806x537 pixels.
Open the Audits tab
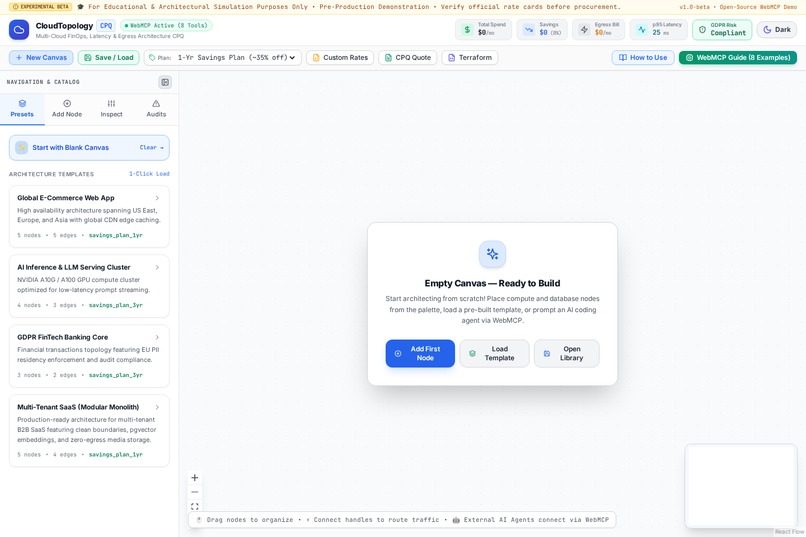click(156, 109)
